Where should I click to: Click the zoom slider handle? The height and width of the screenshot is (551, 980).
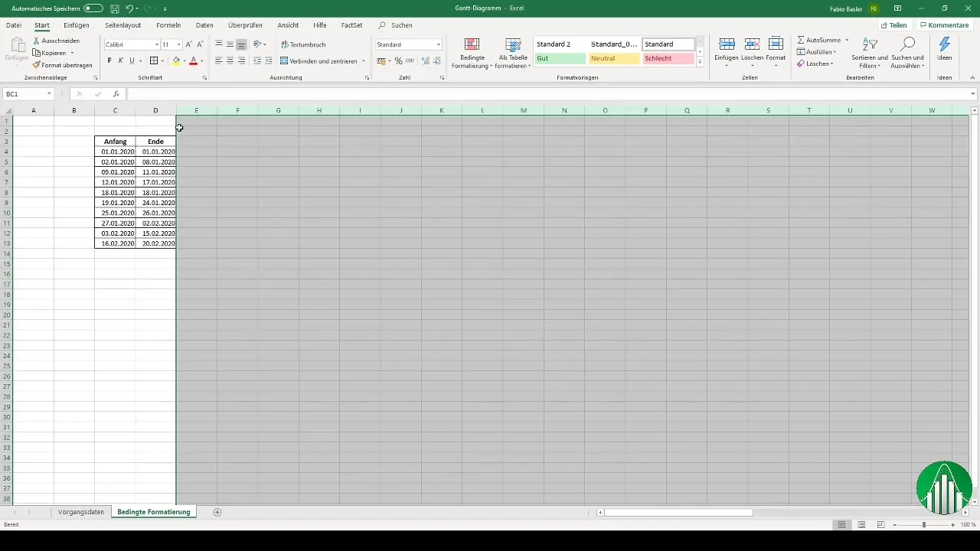(x=924, y=525)
